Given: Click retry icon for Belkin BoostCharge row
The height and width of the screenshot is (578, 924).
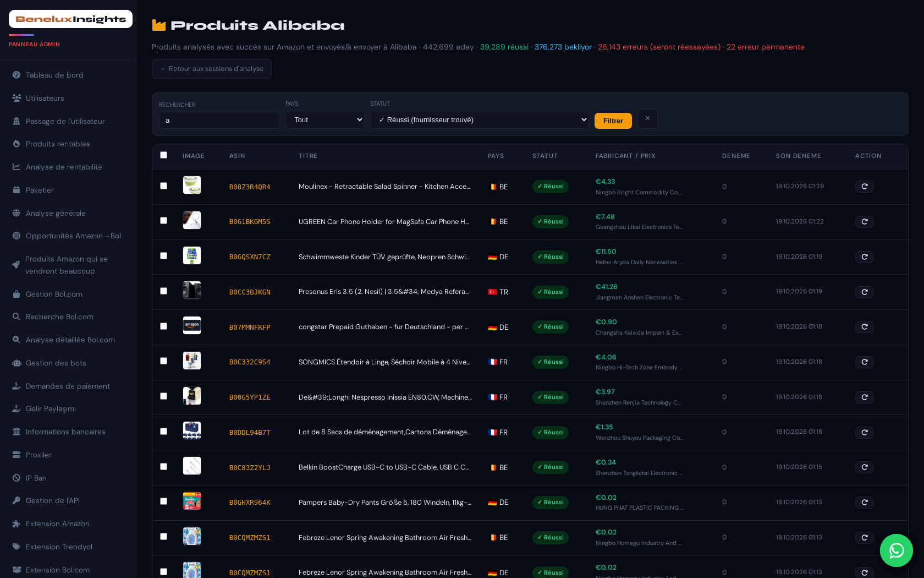Looking at the screenshot, I should pos(864,467).
